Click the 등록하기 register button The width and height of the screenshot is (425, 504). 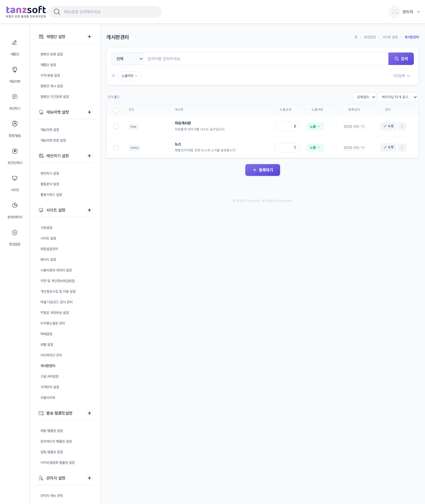(x=263, y=170)
